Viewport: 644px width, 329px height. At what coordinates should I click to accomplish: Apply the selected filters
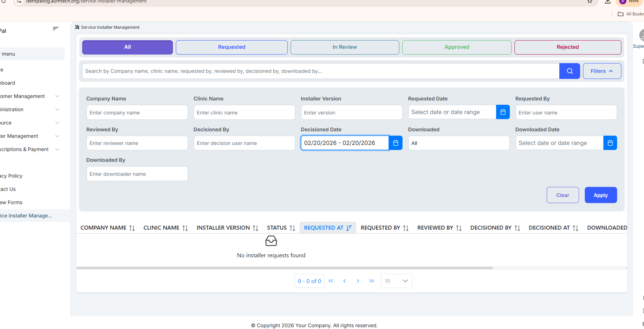(x=600, y=195)
